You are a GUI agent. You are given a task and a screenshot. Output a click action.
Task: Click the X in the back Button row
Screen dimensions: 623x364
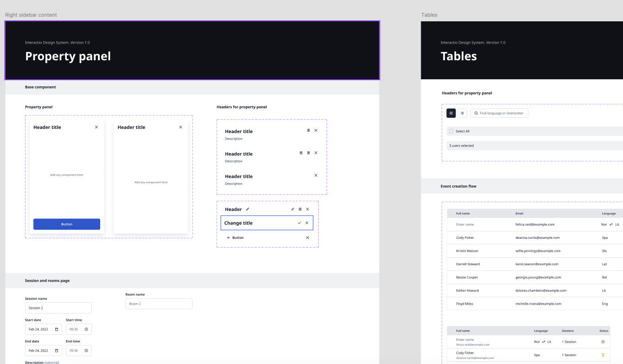pyautogui.click(x=308, y=237)
